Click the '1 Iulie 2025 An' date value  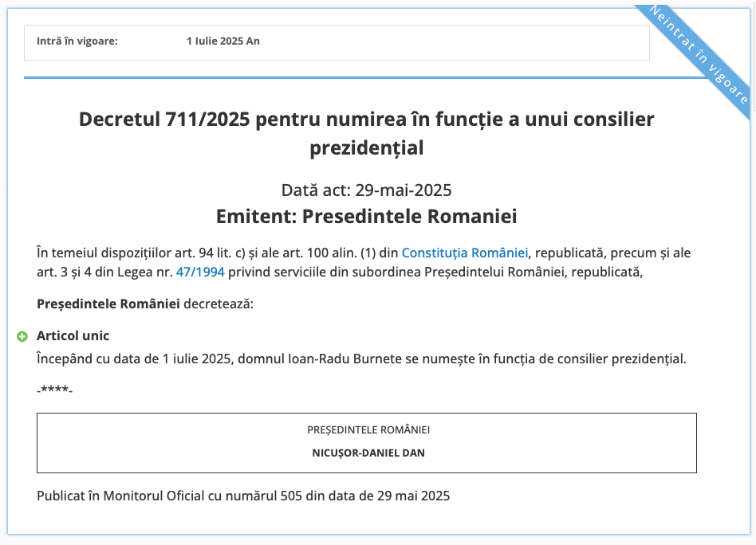click(x=223, y=41)
